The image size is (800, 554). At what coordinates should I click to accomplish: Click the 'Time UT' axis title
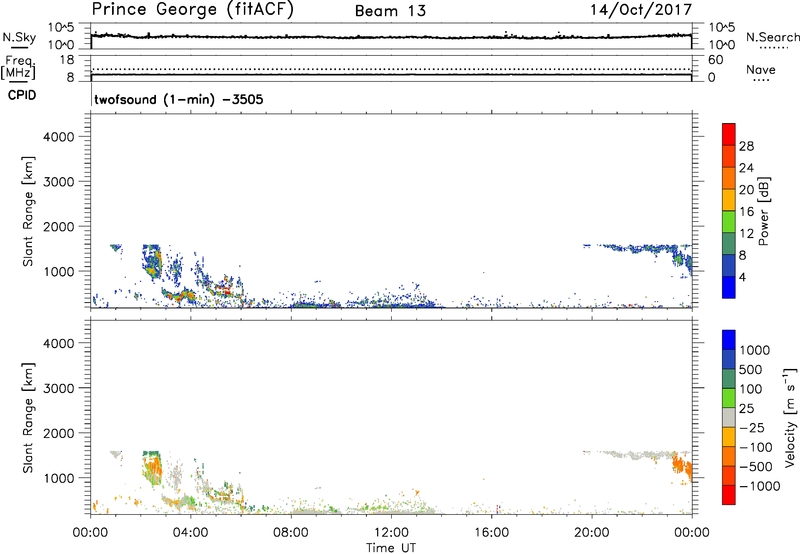pyautogui.click(x=391, y=548)
